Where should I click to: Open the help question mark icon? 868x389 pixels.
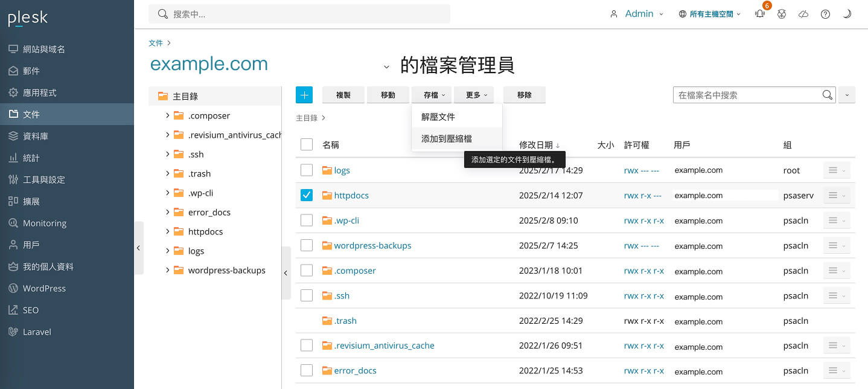pyautogui.click(x=825, y=14)
